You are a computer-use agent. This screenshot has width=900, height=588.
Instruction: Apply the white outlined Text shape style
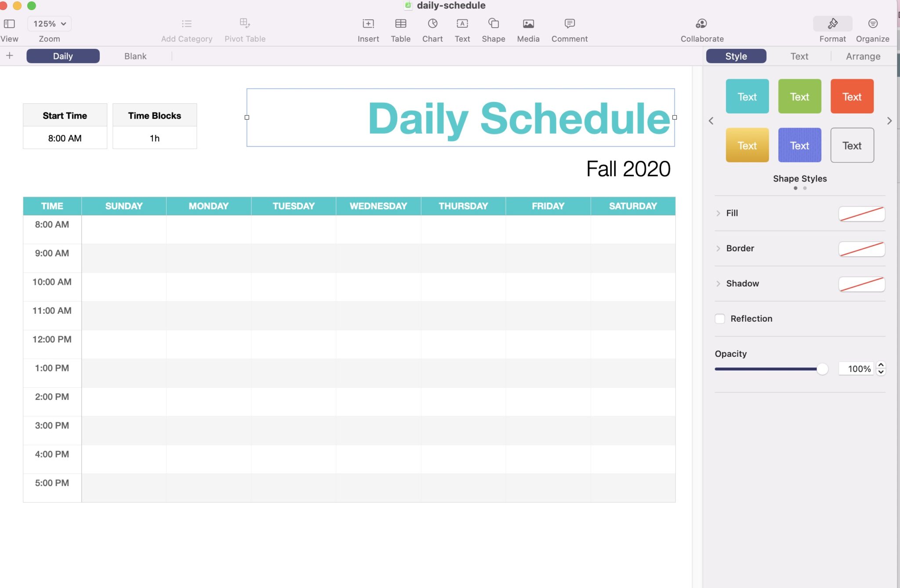[x=852, y=145]
